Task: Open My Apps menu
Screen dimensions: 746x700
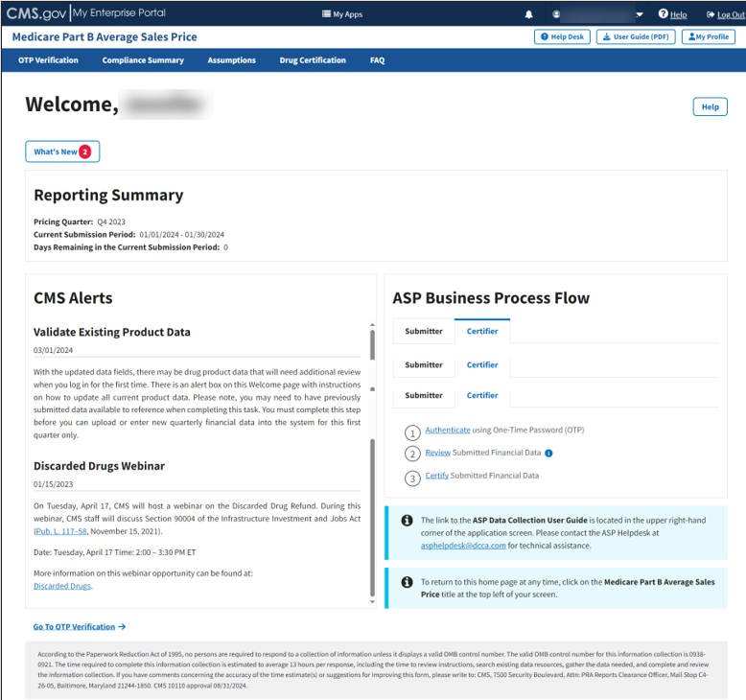Action: [342, 14]
